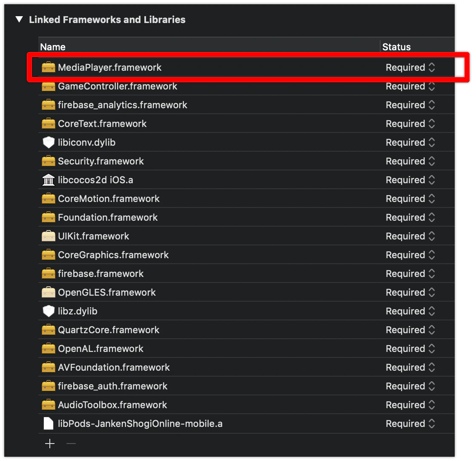Click the firebase_auth.framework toolbox icon
Image resolution: width=476 pixels, height=461 pixels.
(48, 386)
